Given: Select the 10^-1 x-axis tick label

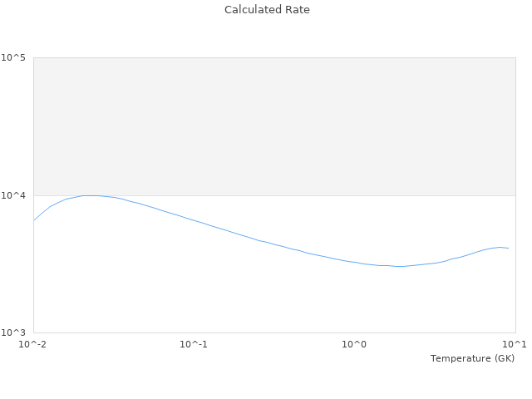Looking at the screenshot, I should 194,344.
